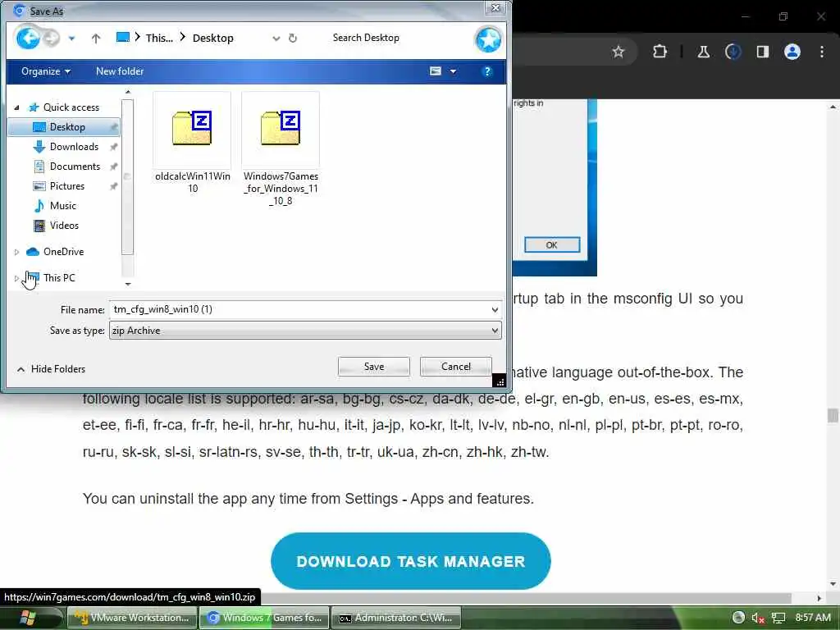The width and height of the screenshot is (840, 630).
Task: Open the Save as type combo box
Action: [305, 330]
